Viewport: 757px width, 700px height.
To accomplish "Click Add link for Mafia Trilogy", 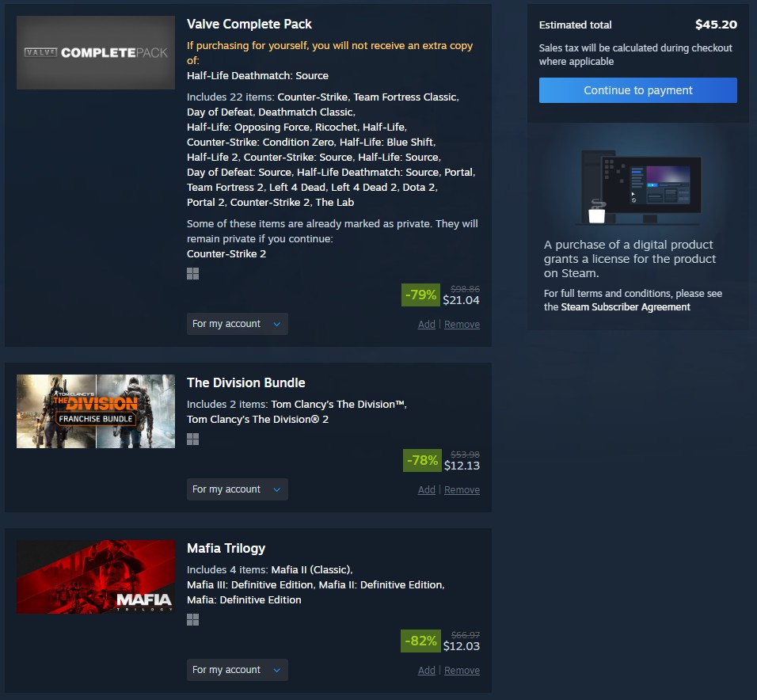I will tap(426, 670).
